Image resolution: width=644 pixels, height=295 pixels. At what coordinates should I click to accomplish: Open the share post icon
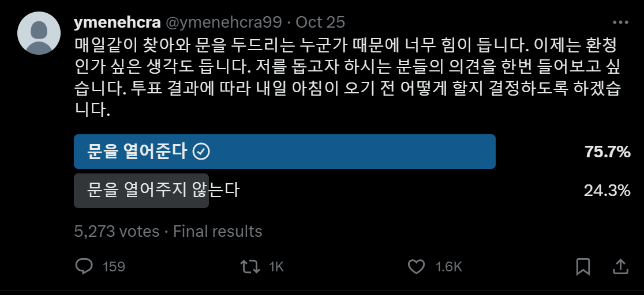619,267
